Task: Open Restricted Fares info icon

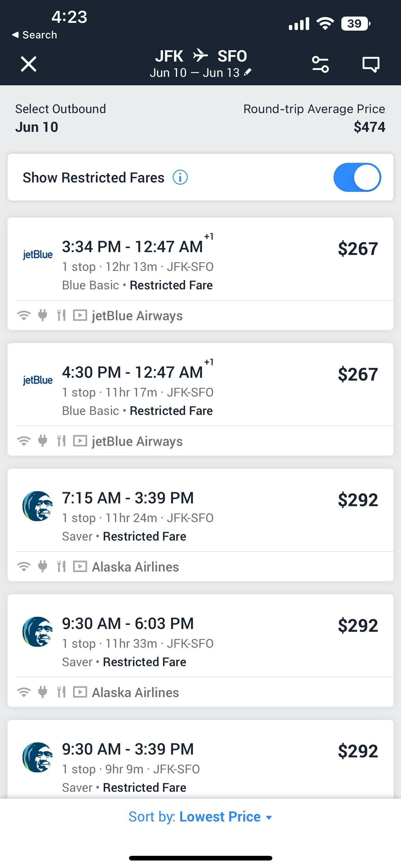Action: click(x=180, y=177)
